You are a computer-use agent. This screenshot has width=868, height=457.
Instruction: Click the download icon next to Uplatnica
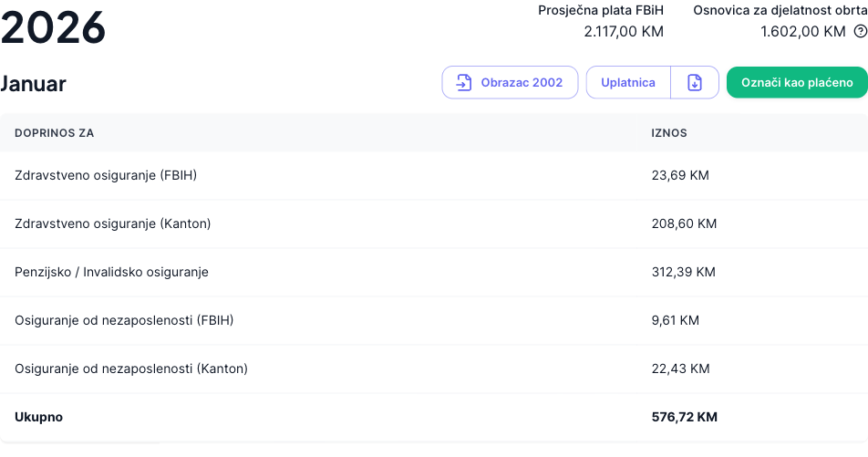(x=695, y=82)
